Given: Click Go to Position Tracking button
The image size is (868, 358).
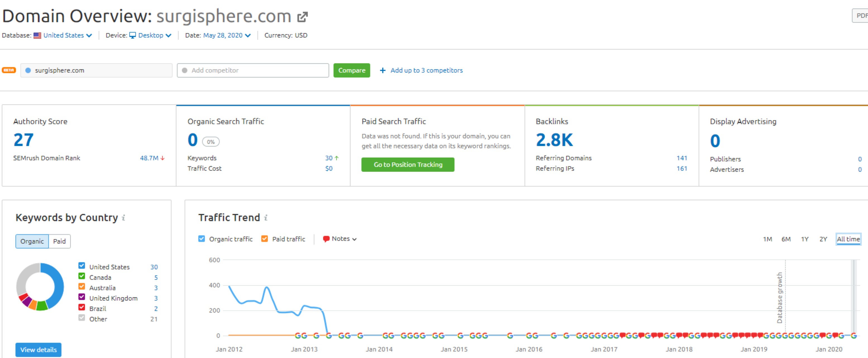Looking at the screenshot, I should 408,165.
